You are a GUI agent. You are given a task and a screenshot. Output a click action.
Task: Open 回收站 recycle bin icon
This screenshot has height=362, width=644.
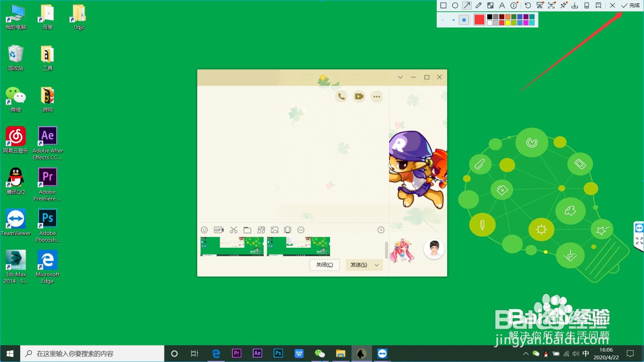click(16, 58)
